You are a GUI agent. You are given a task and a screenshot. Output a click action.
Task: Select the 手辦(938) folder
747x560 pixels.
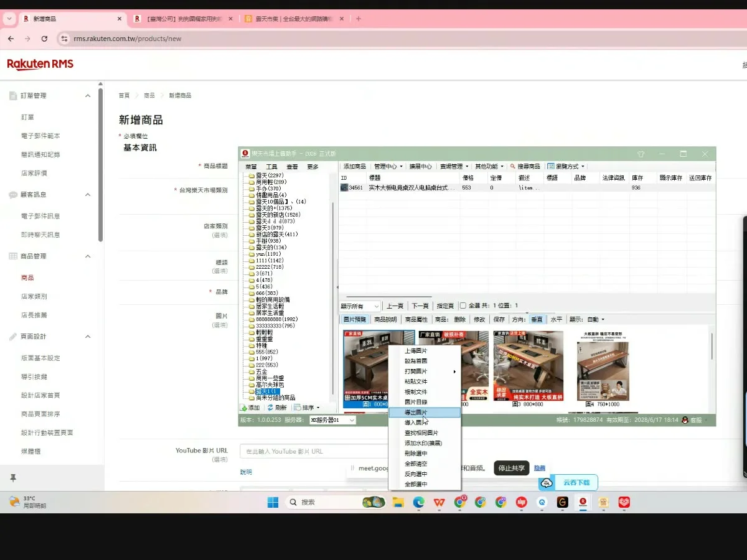point(268,241)
